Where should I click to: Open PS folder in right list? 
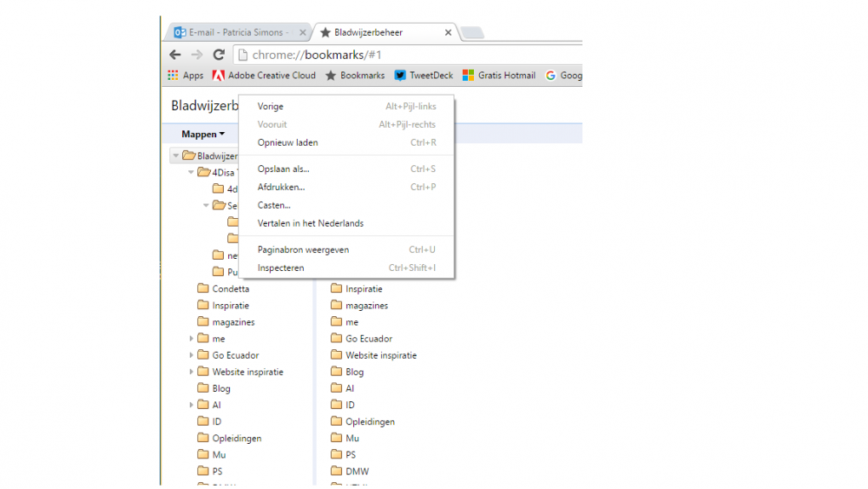[344, 454]
